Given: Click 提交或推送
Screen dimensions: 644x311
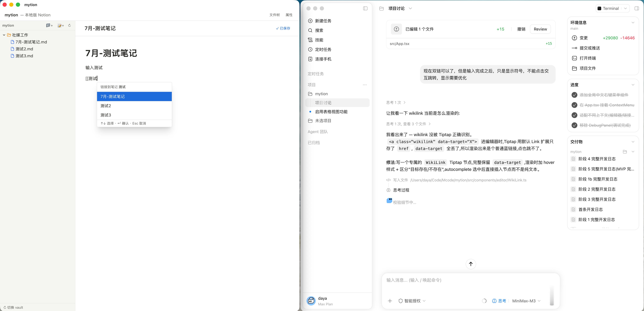Looking at the screenshot, I should (586, 48).
